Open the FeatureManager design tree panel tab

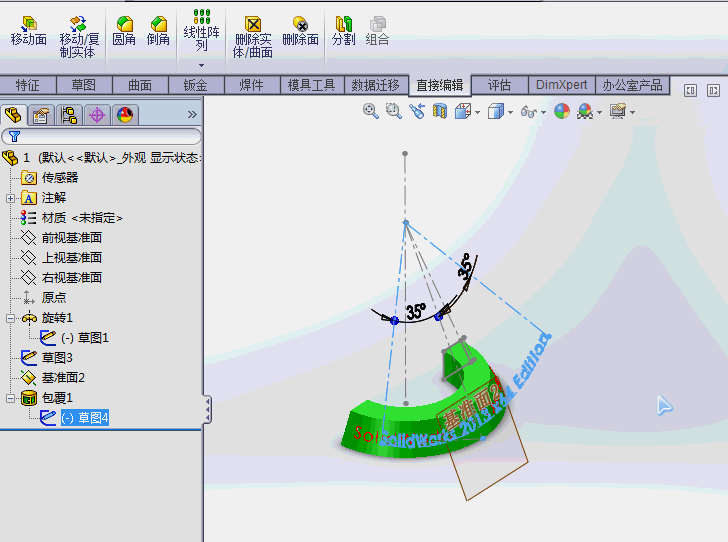13,115
